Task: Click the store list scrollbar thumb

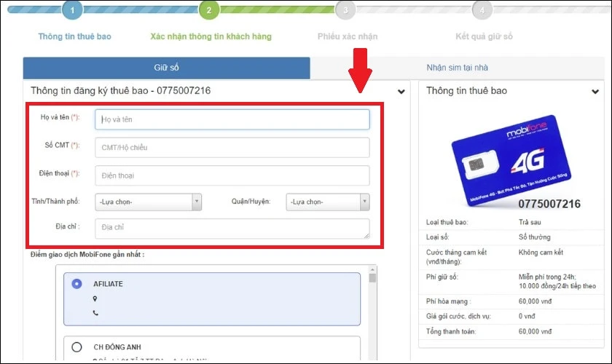Action: [x=372, y=278]
